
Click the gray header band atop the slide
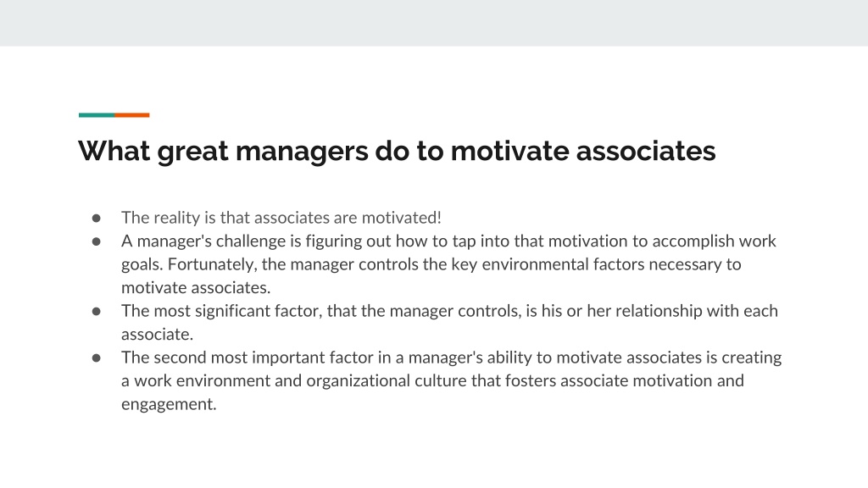(x=434, y=23)
